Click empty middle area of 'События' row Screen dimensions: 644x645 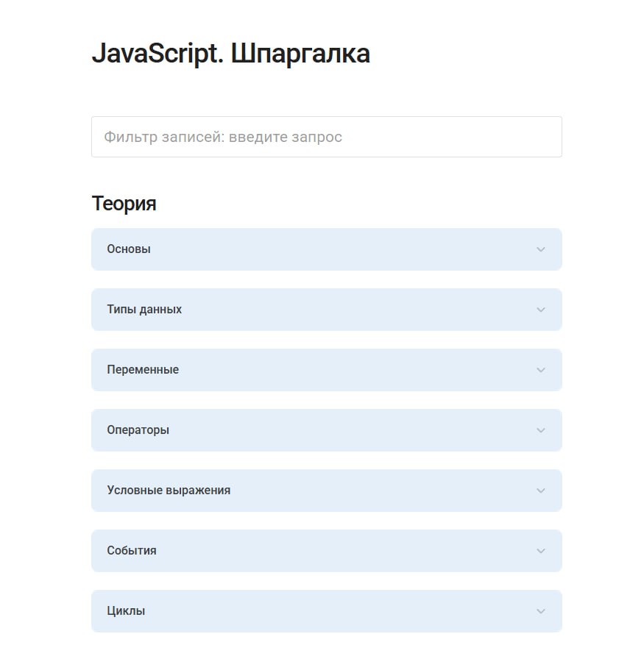pyautogui.click(x=331, y=551)
